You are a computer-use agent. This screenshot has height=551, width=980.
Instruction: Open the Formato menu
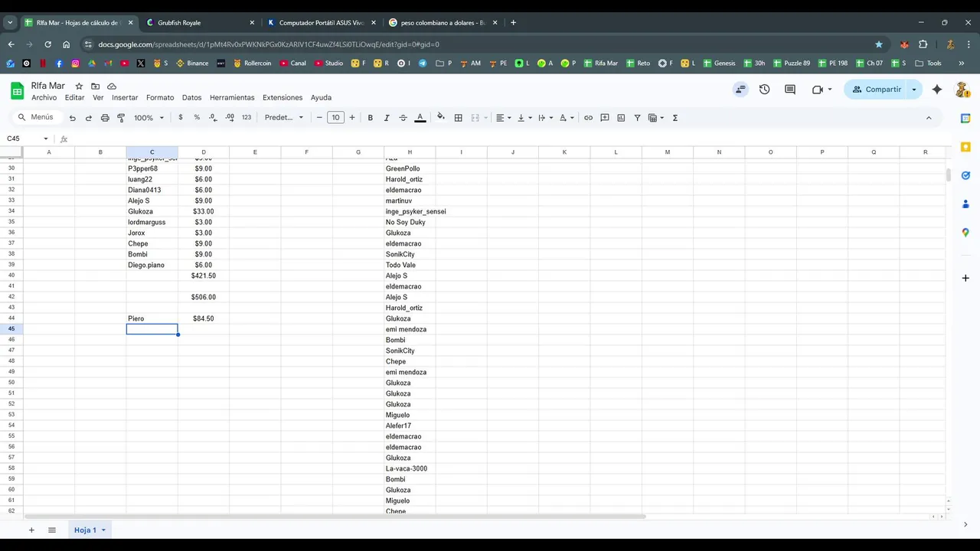(x=160, y=98)
